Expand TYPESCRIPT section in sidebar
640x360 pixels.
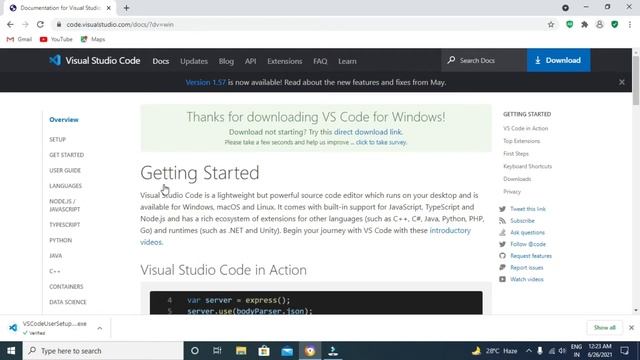(x=64, y=225)
